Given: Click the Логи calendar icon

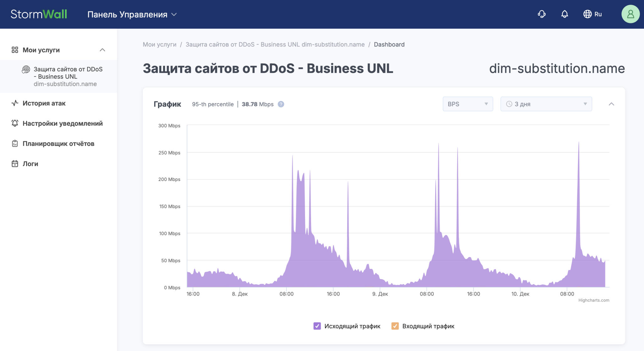Looking at the screenshot, I should 15,164.
